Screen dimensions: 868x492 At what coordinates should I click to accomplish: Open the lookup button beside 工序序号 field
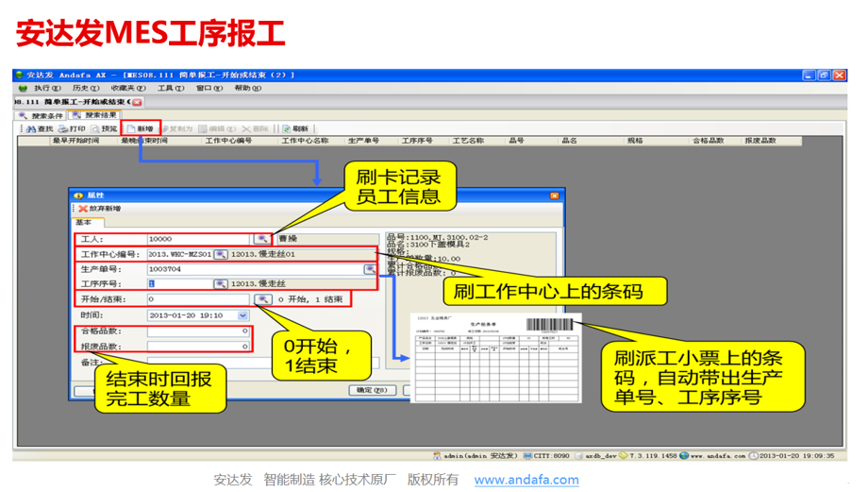pos(221,283)
